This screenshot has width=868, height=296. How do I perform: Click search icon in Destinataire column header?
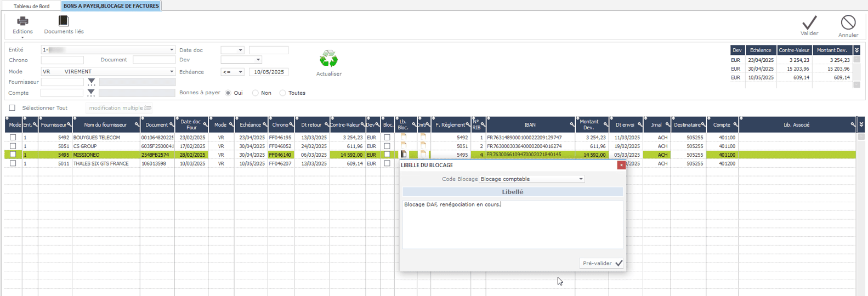pos(704,125)
